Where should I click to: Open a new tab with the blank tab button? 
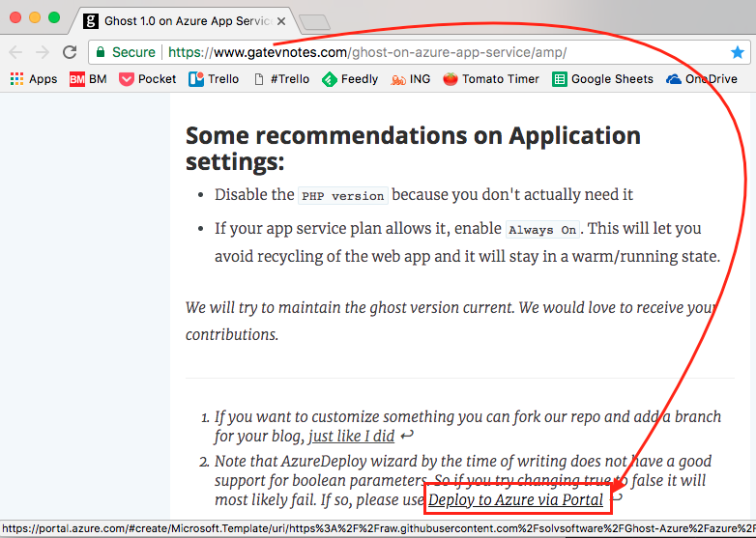[314, 22]
